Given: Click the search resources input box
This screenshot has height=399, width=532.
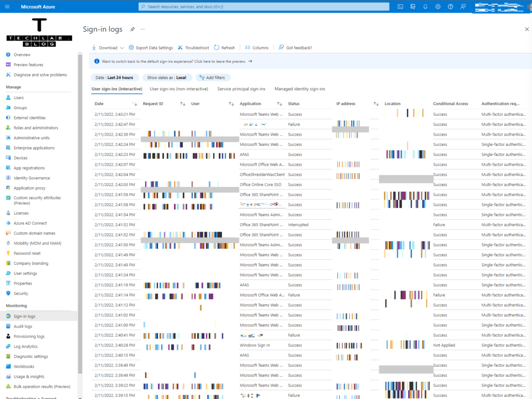Looking at the screenshot, I should (264, 7).
